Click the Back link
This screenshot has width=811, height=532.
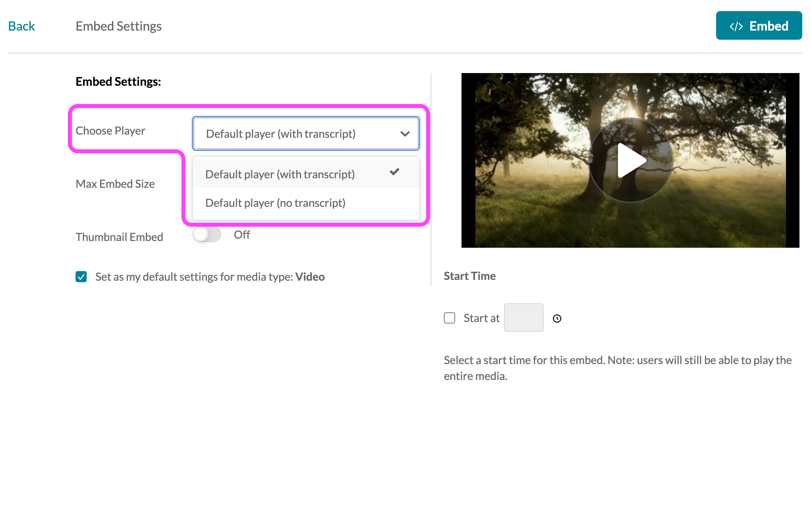(x=21, y=26)
